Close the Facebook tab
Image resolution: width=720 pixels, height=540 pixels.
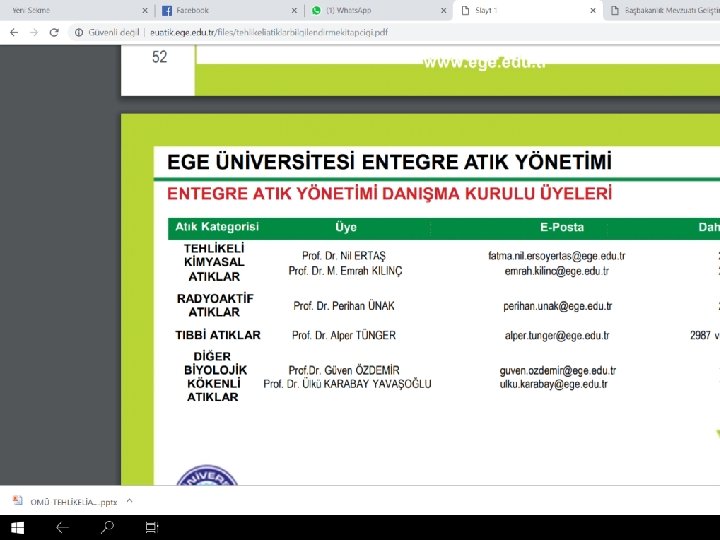point(294,10)
